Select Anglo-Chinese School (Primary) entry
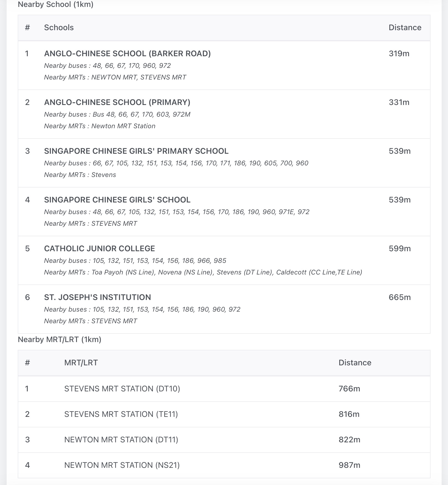The image size is (448, 485). 117,102
